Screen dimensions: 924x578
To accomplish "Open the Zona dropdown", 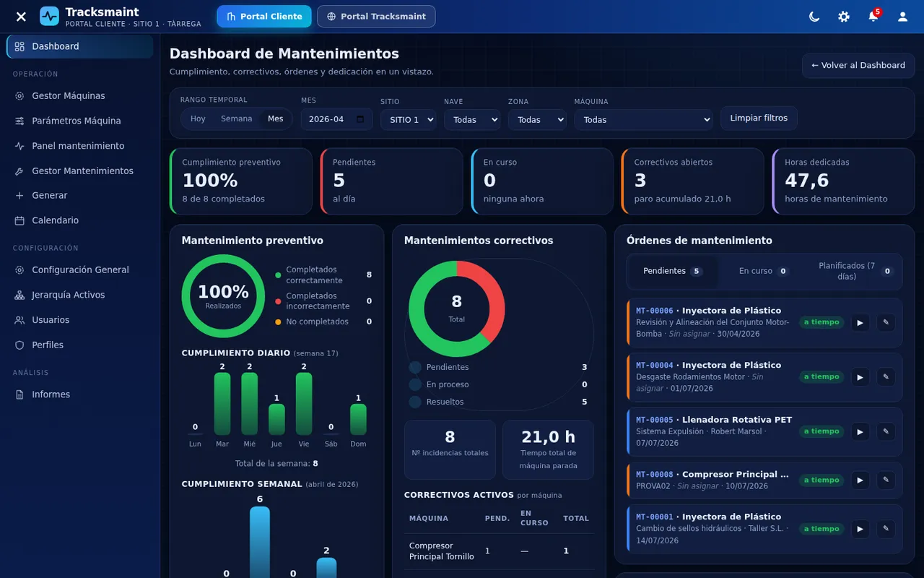I will tap(537, 120).
